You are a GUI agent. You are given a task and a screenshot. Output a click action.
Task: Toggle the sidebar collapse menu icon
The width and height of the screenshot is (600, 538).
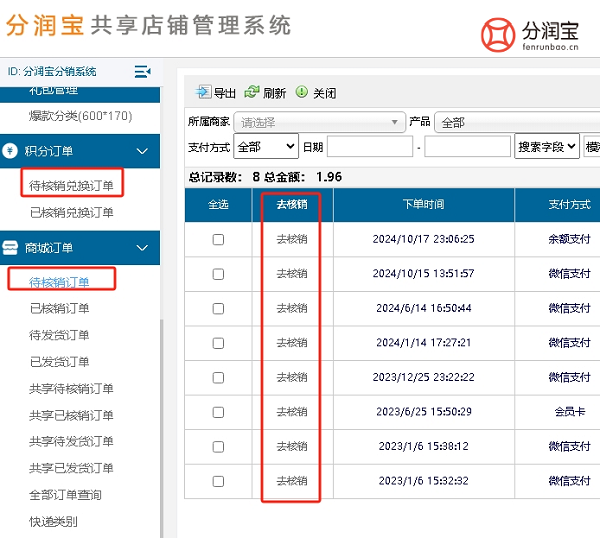click(x=142, y=71)
